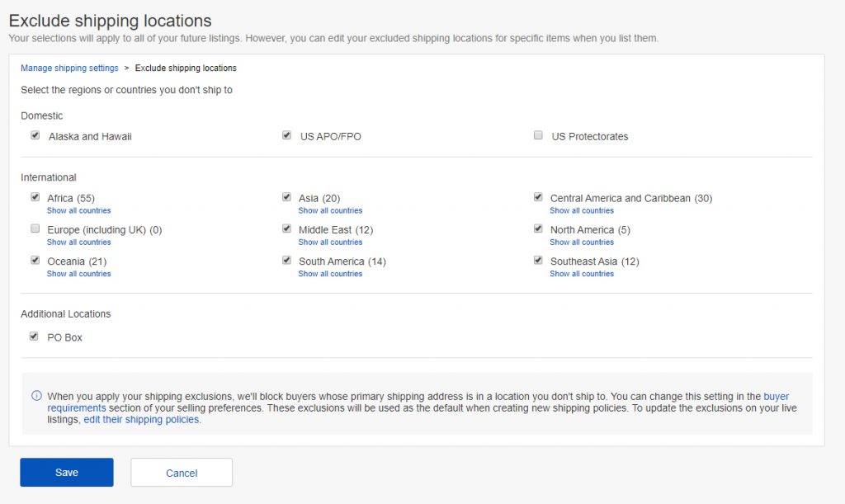Expand Show all countries under Middle East

330,243
